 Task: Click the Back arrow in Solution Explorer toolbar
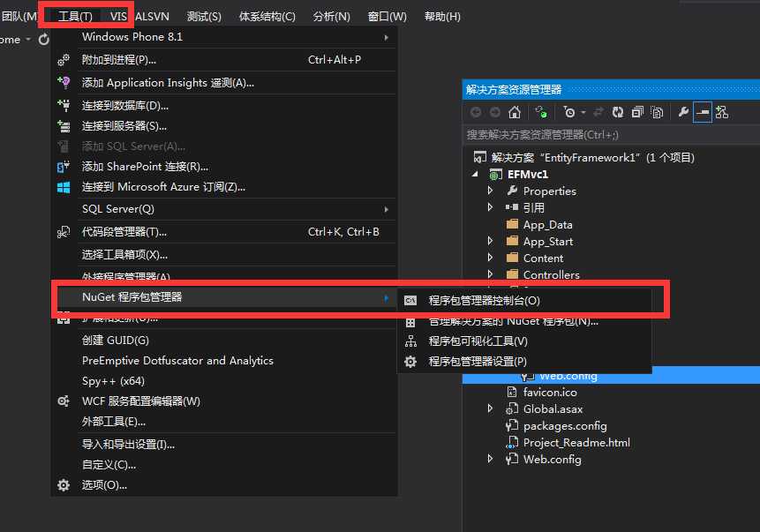coord(476,112)
